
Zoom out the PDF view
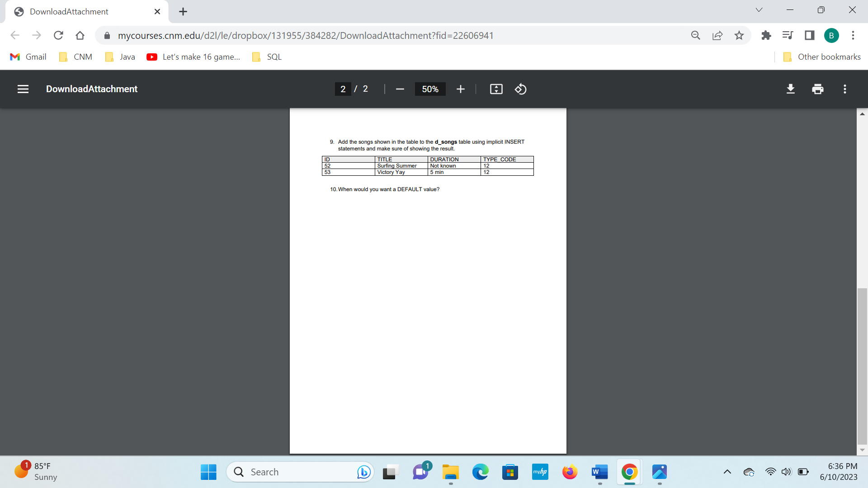400,89
